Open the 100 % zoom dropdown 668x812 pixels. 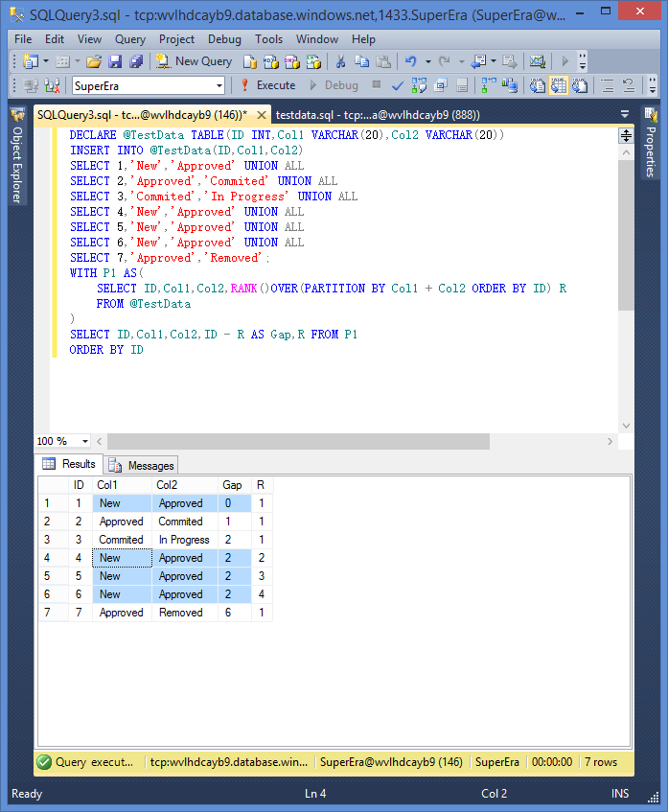pos(85,441)
